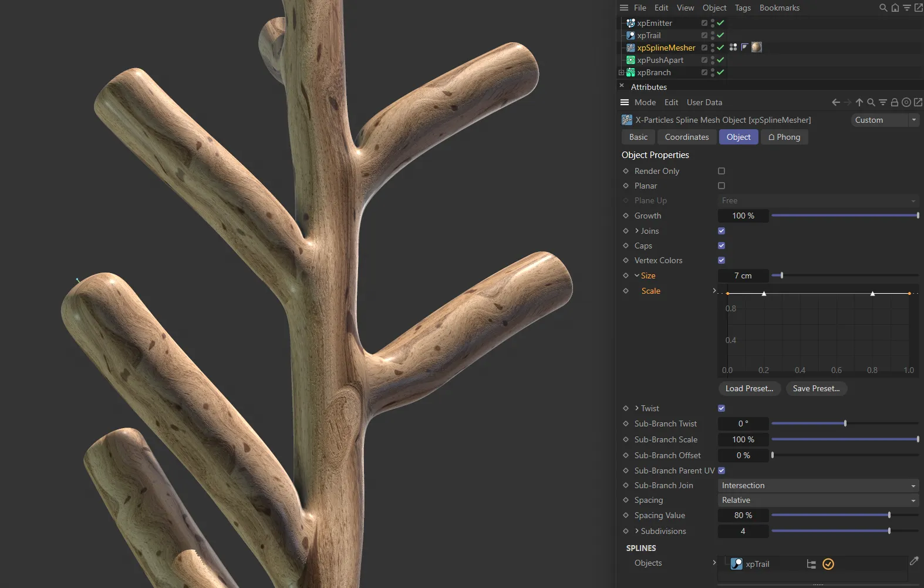The image size is (924, 588).
Task: Click the Save Preset button
Action: [816, 388]
